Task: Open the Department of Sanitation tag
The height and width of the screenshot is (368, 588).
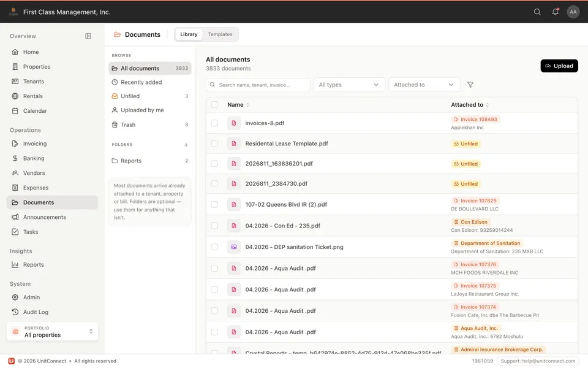Action: coord(487,243)
